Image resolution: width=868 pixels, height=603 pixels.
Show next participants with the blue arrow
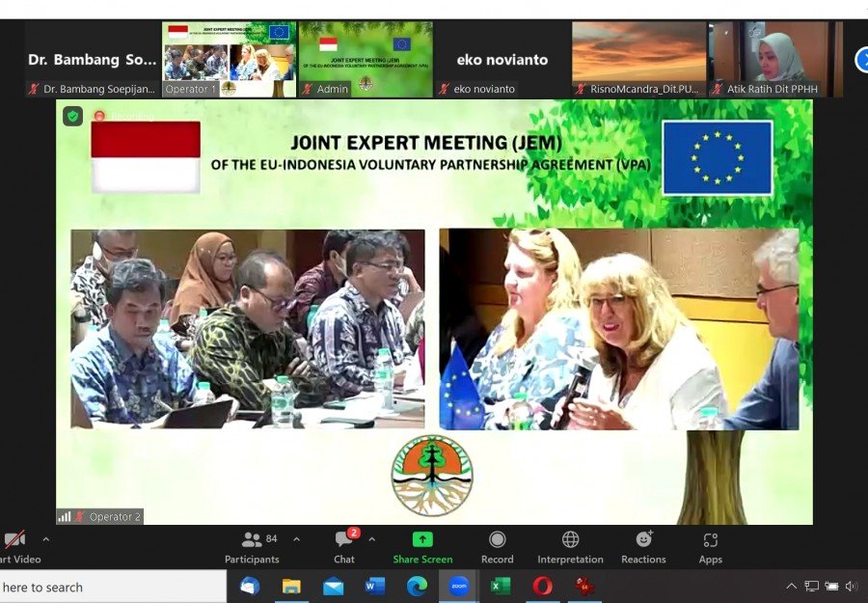coord(862,60)
